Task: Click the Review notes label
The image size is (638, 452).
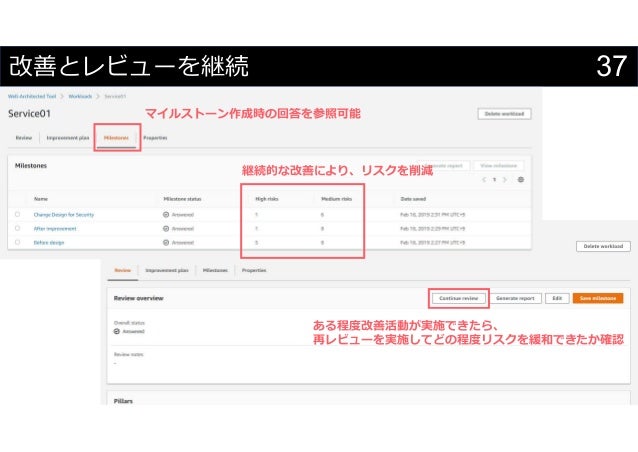Action: pyautogui.click(x=129, y=354)
